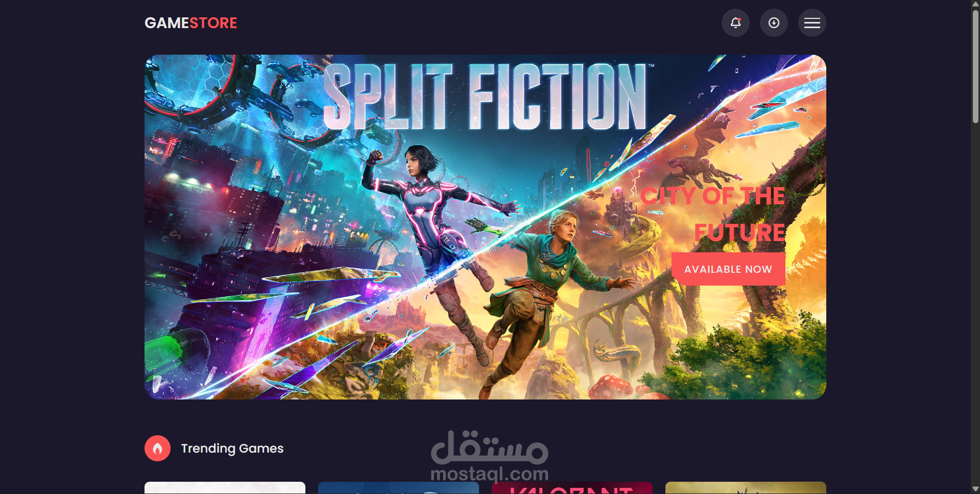Viewport: 980px width, 494px height.
Task: Click the CITY OF THE FUTURE text
Action: pos(713,214)
